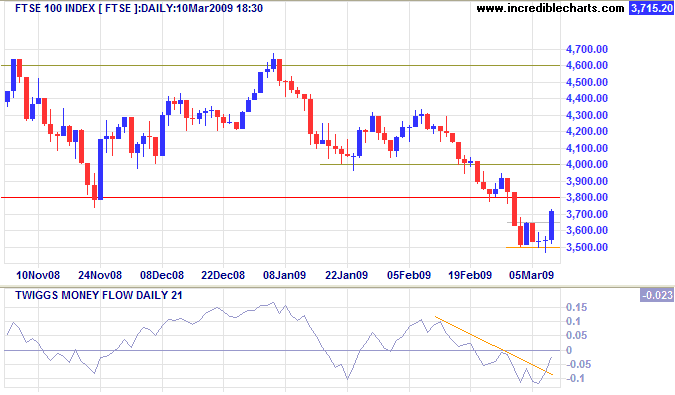
Task: Click the 05Mar09 date label
Action: point(532,275)
